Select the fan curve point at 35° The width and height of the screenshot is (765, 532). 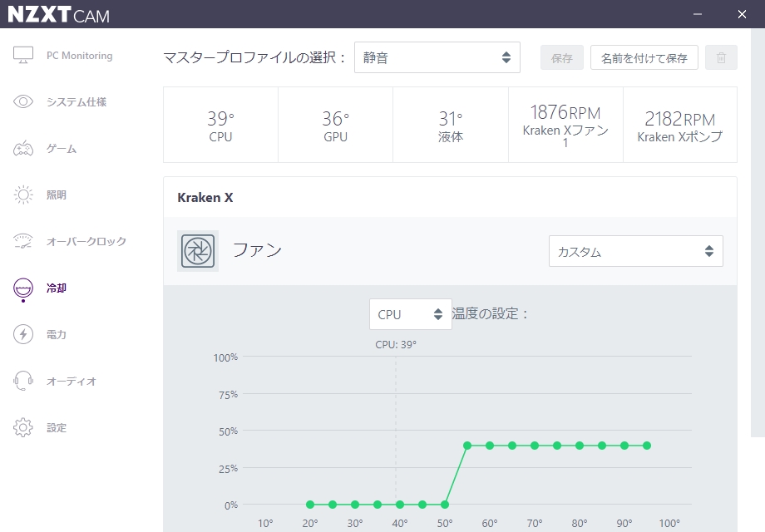(x=378, y=505)
